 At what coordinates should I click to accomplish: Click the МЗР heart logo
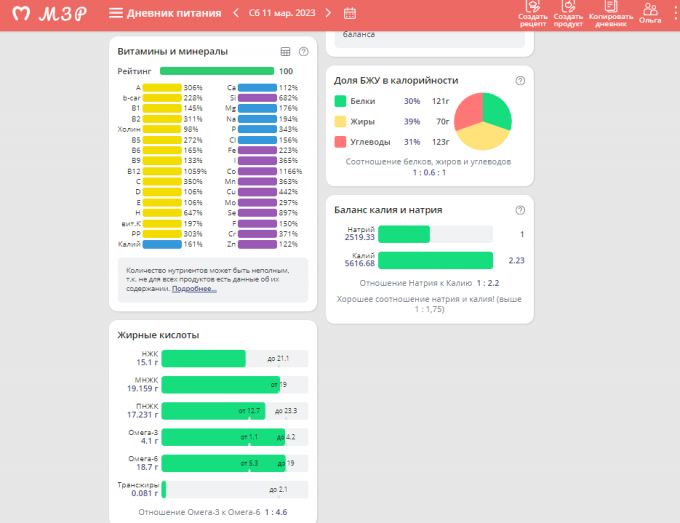click(x=21, y=14)
